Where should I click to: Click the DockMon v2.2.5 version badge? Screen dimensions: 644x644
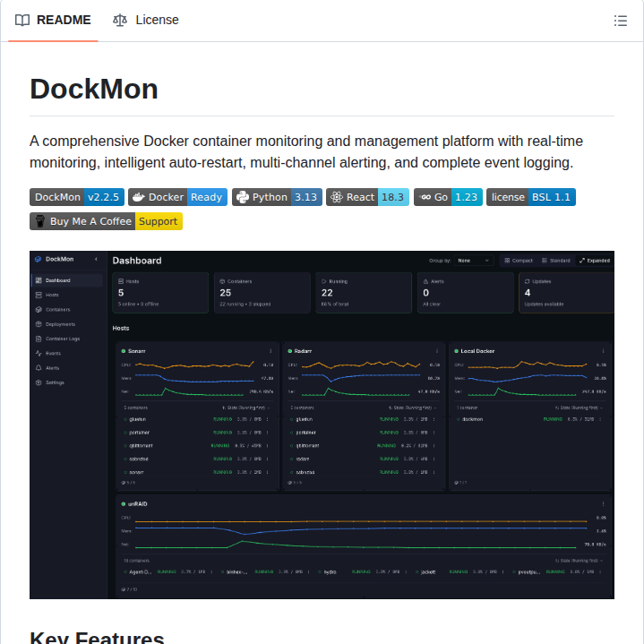click(77, 197)
